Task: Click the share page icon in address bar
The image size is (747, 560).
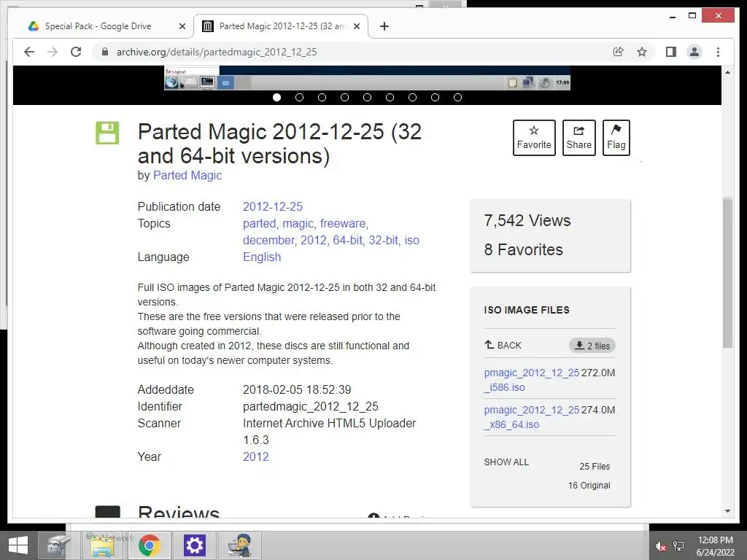Action: tap(619, 52)
